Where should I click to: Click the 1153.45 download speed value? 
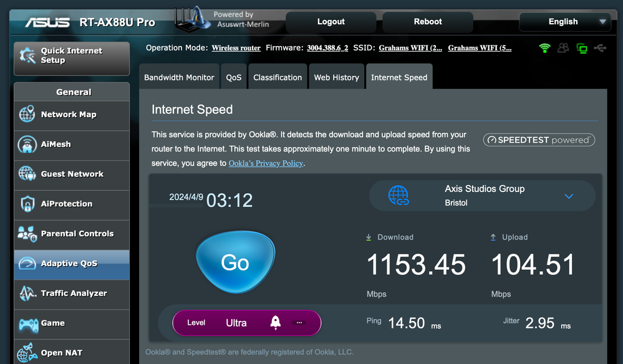coord(416,264)
